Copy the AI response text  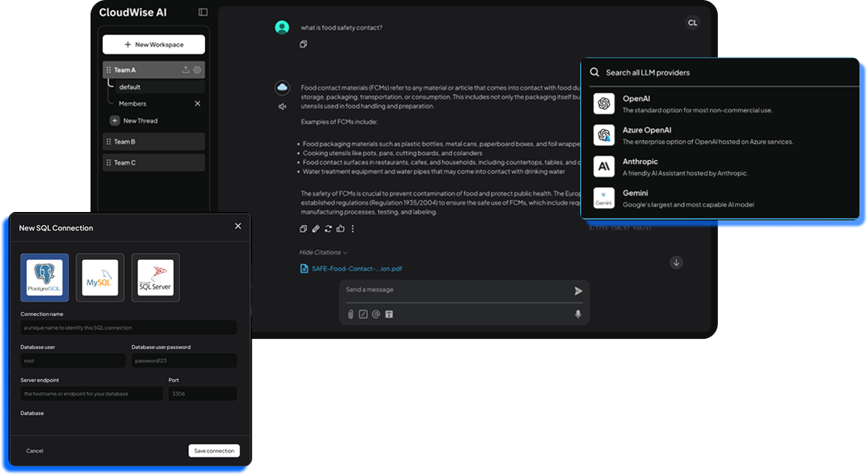[303, 229]
